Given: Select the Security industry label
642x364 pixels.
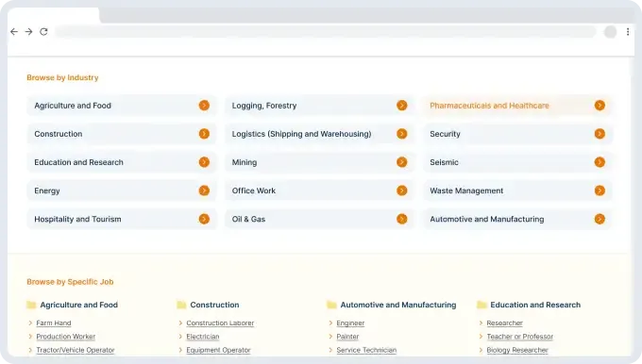Looking at the screenshot, I should 445,134.
